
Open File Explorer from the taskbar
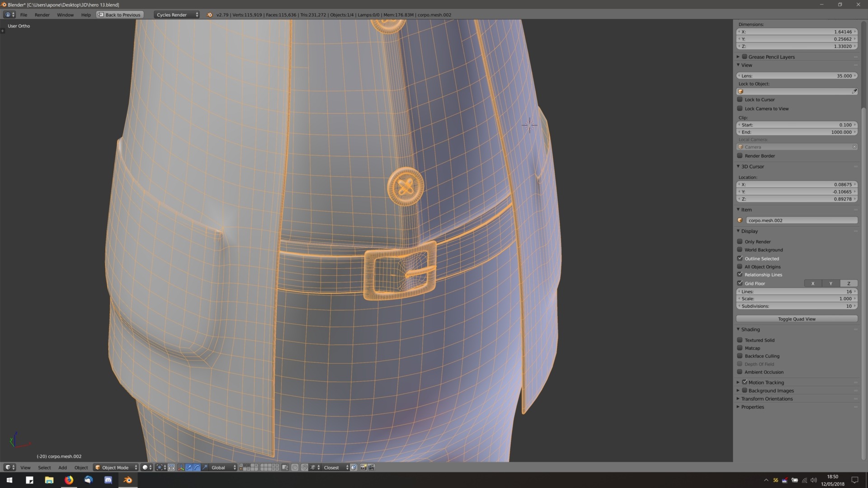[49, 480]
